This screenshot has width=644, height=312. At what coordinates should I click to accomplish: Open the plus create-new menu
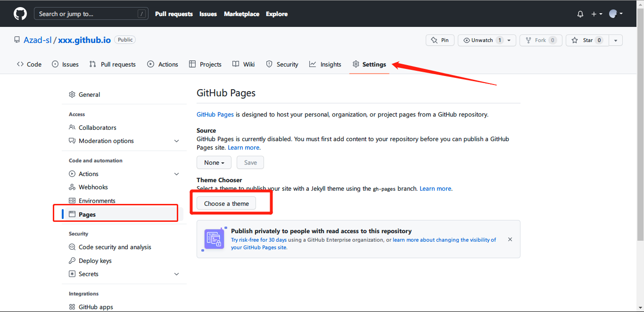tap(597, 14)
